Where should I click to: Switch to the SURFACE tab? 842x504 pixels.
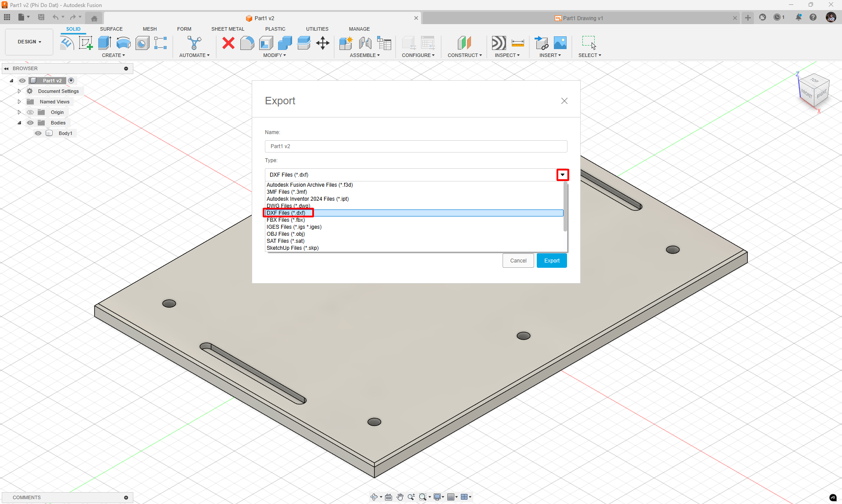(111, 29)
